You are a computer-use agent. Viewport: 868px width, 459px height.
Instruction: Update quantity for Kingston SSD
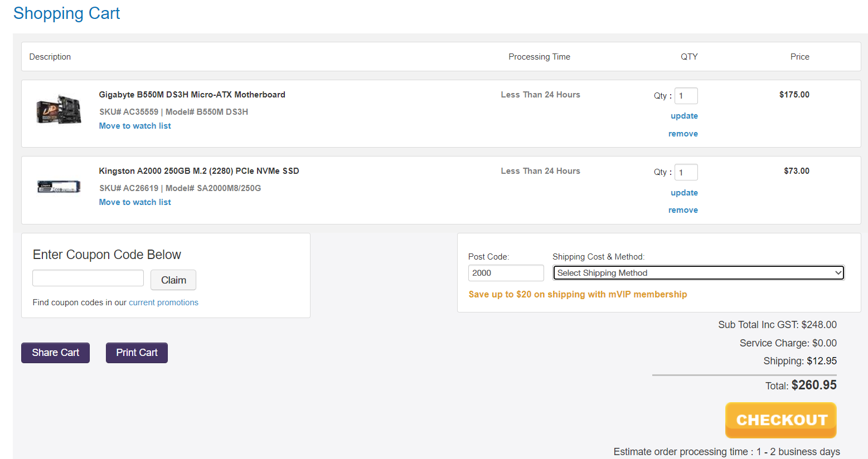click(684, 193)
